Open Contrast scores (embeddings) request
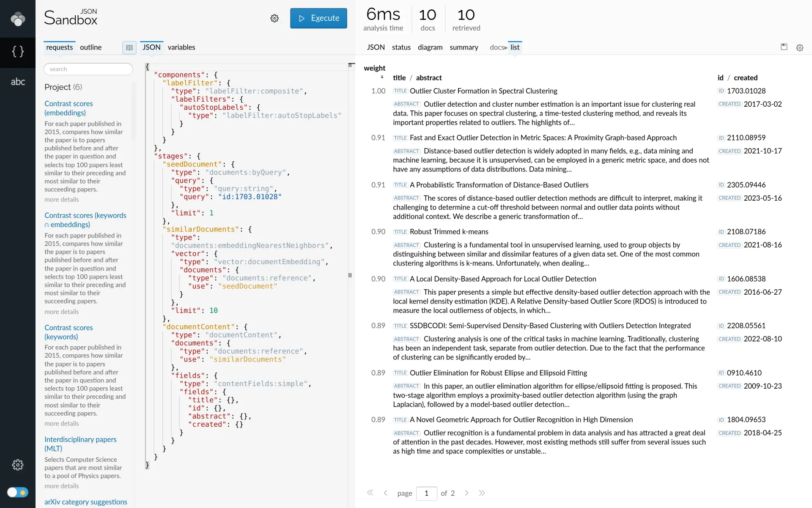This screenshot has width=812, height=508. point(69,108)
